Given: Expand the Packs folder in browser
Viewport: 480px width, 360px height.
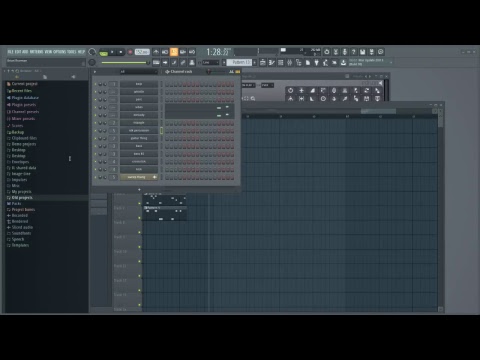Looking at the screenshot, I should point(14,204).
